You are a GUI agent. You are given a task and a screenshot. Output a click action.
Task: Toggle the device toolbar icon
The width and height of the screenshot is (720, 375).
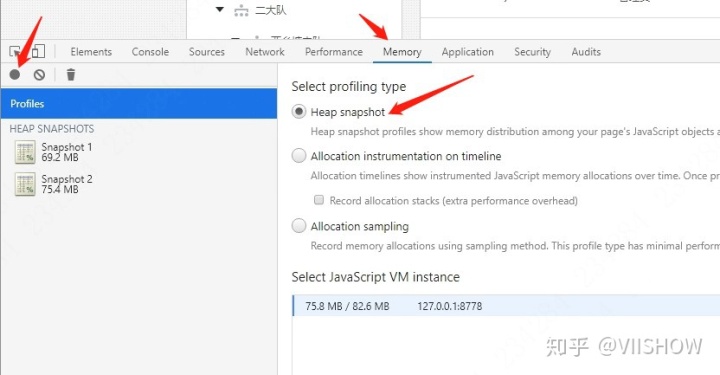38,51
